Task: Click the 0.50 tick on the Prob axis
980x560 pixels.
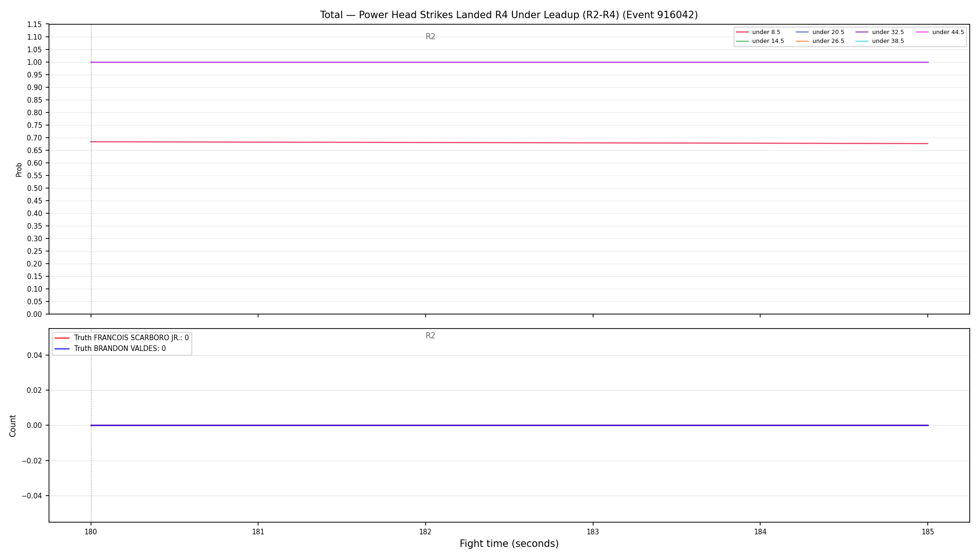Action: (35, 188)
